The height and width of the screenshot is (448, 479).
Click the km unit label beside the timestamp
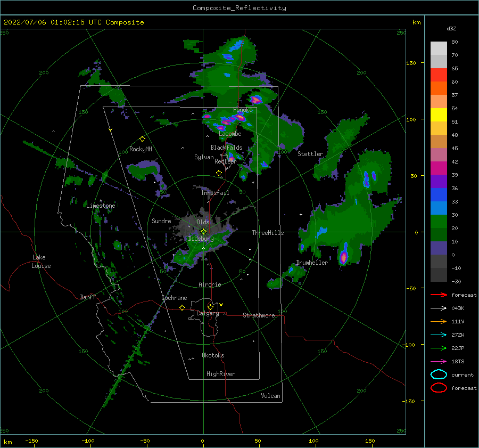[x=416, y=22]
